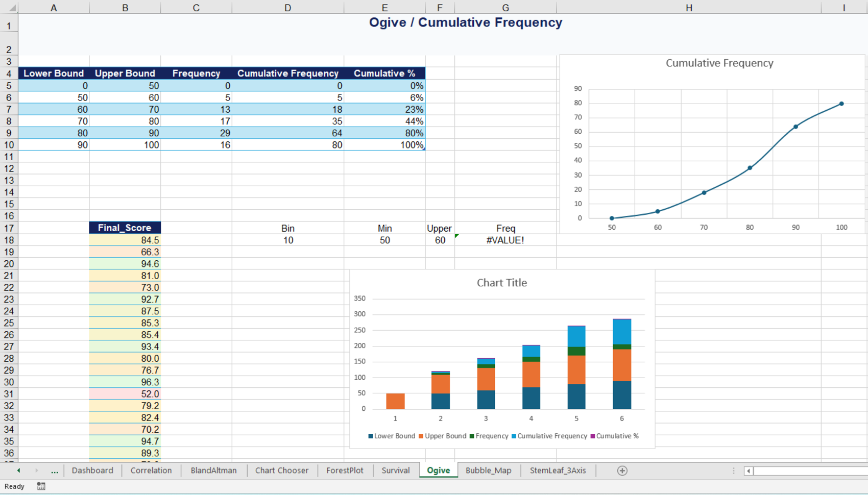Screen dimensions: 868x495
Task: Click the previous sheet navigation arrow
Action: coord(19,471)
